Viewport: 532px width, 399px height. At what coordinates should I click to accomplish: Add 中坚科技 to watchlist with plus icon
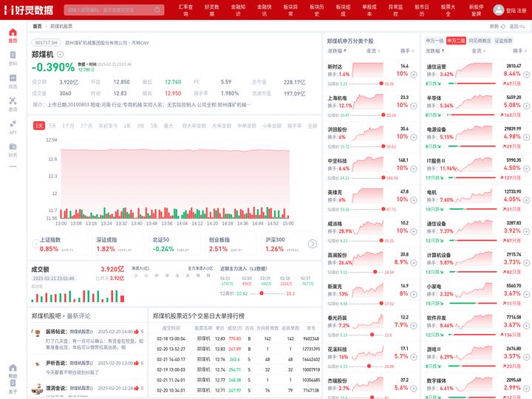pyautogui.click(x=414, y=168)
